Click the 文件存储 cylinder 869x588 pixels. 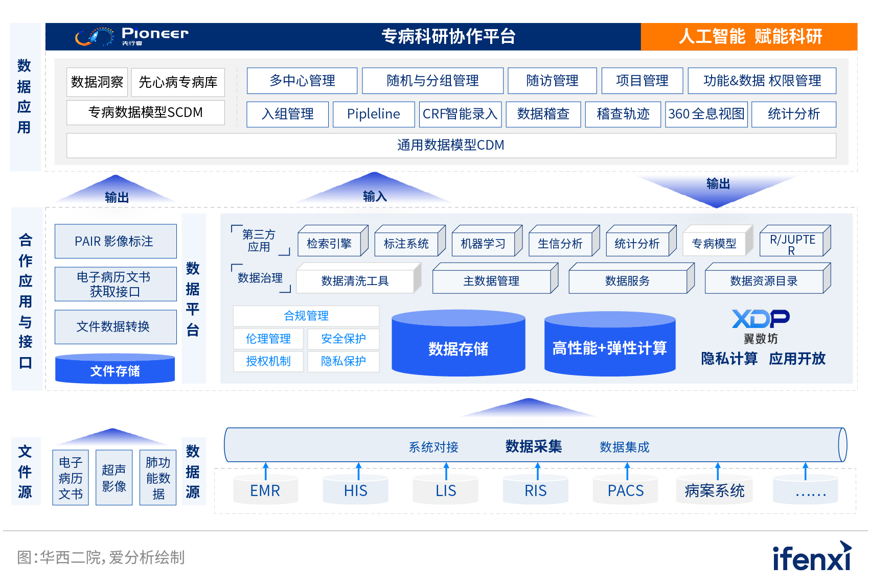pos(115,369)
